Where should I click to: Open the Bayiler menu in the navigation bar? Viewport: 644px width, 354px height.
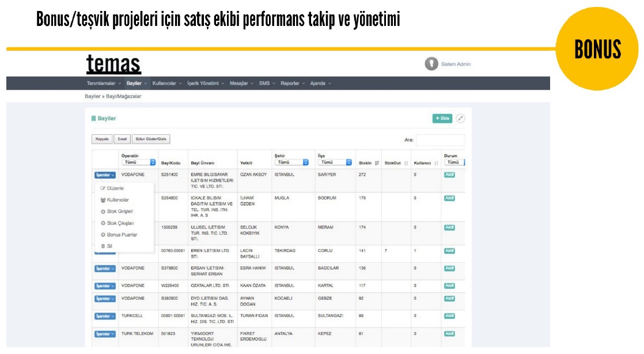coord(137,84)
